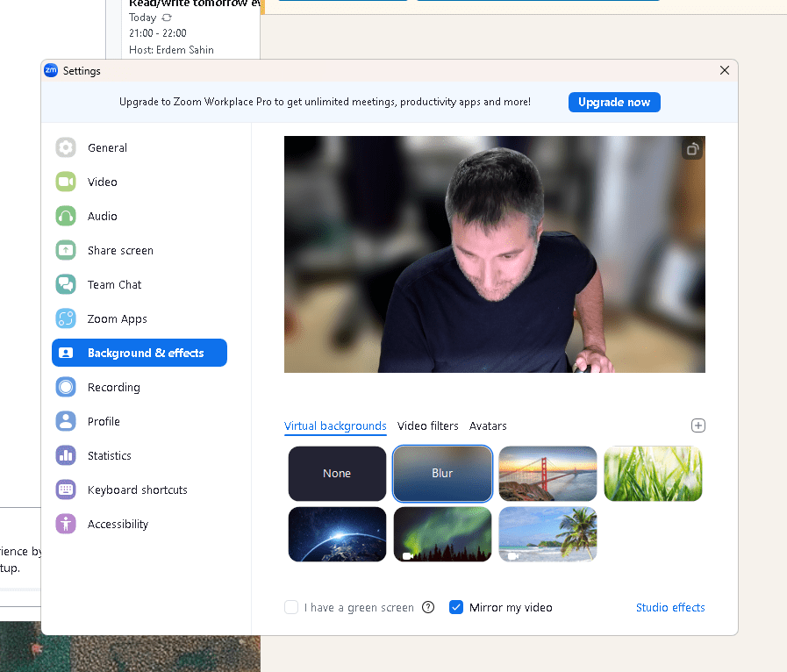787x672 pixels.
Task: Choose Earth from space background
Action: coord(337,534)
